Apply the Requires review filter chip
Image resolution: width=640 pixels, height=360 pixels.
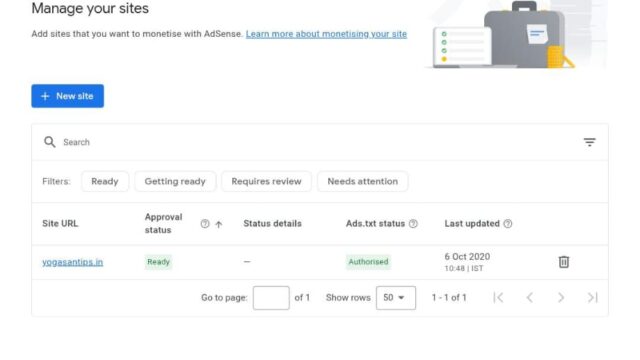pos(267,181)
